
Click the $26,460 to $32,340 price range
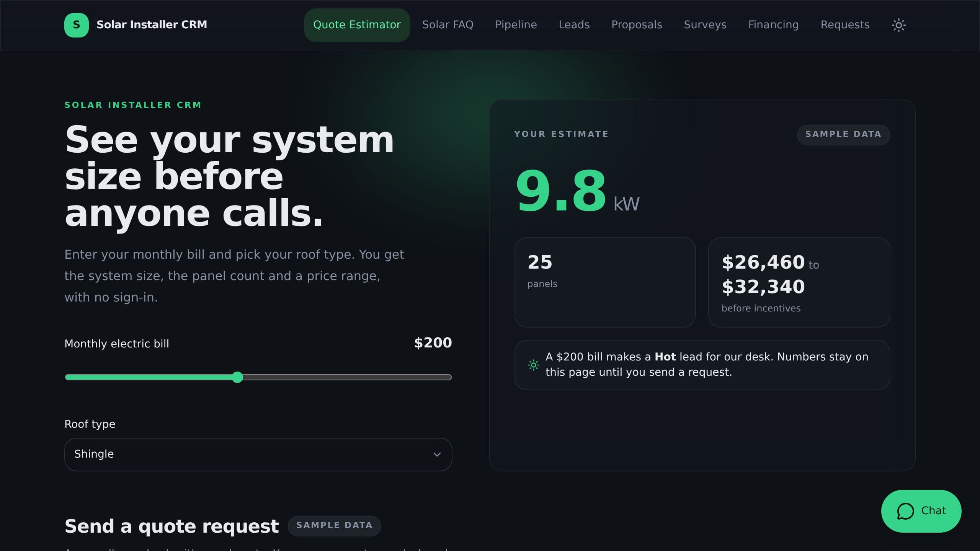pyautogui.click(x=770, y=274)
